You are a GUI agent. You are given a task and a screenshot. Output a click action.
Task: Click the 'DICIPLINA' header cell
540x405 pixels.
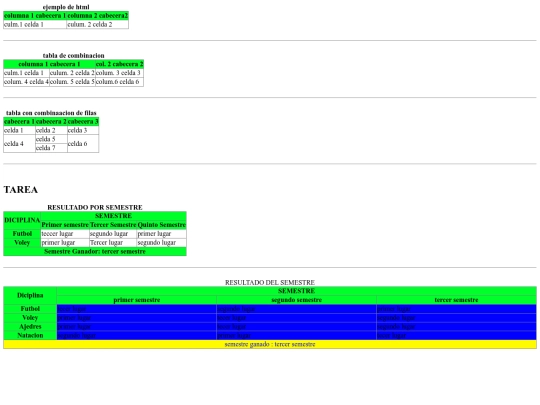click(x=22, y=220)
